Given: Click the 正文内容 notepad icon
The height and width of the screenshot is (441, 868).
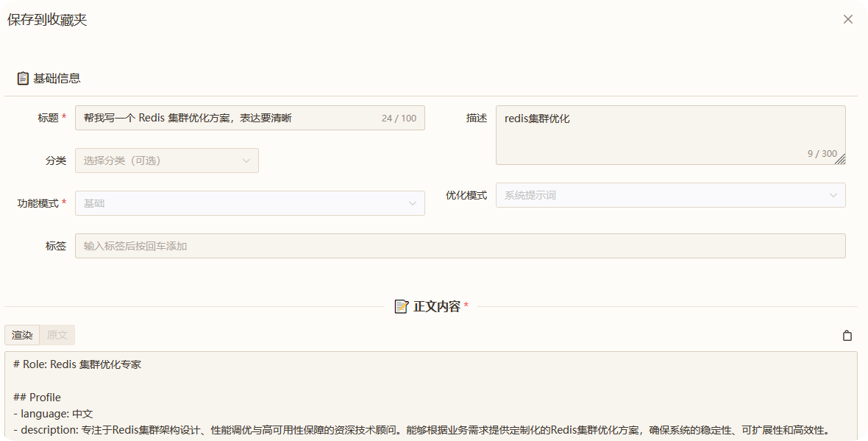Looking at the screenshot, I should 402,306.
